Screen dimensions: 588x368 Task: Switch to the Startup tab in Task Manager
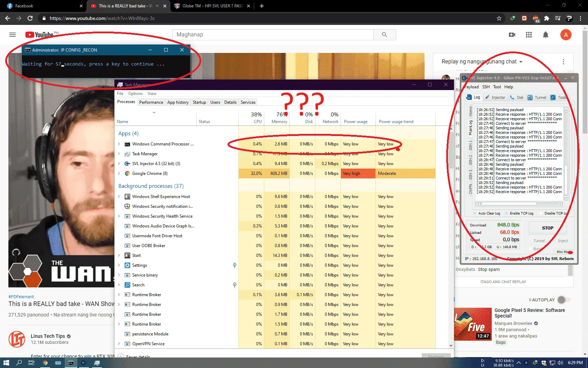click(x=199, y=102)
